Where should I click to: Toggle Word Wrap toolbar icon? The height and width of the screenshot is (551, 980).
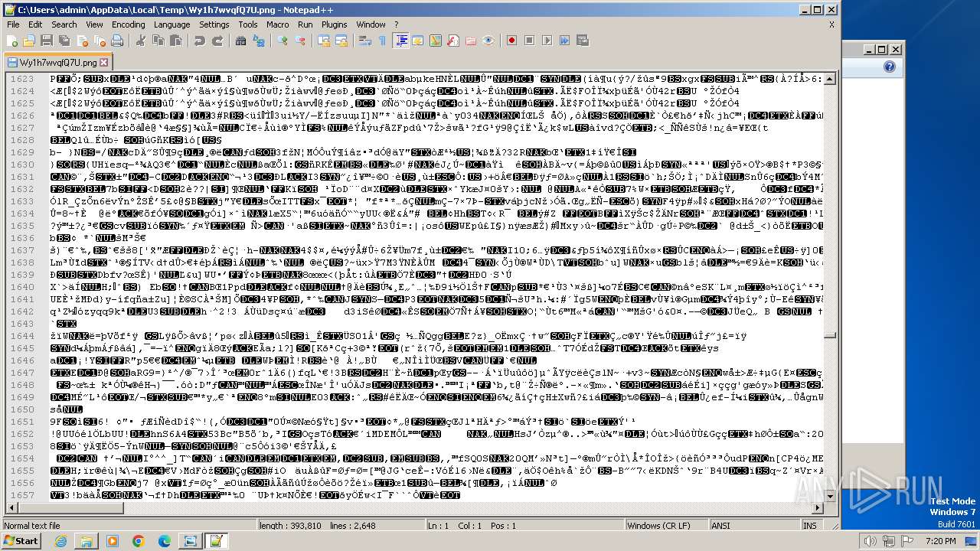coord(364,41)
